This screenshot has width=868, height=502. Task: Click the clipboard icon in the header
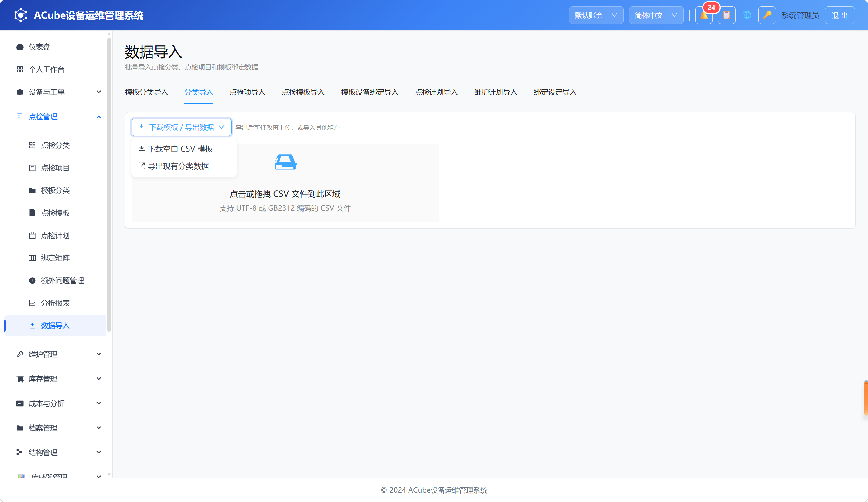tap(726, 15)
